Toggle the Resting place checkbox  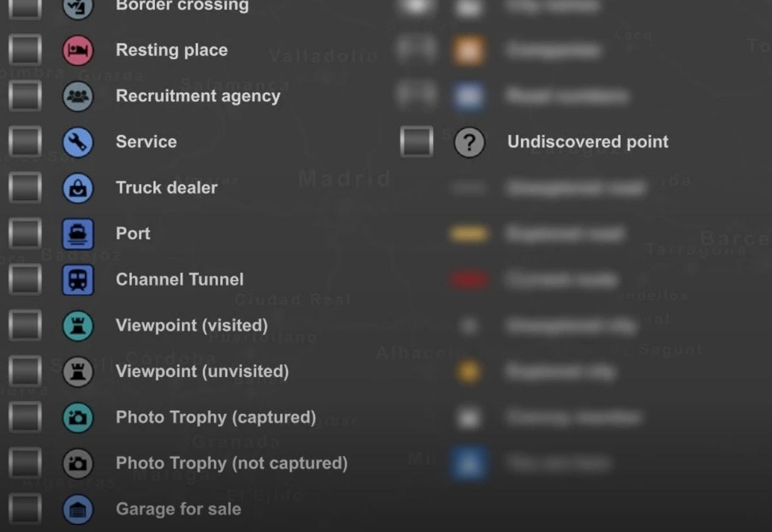25,50
